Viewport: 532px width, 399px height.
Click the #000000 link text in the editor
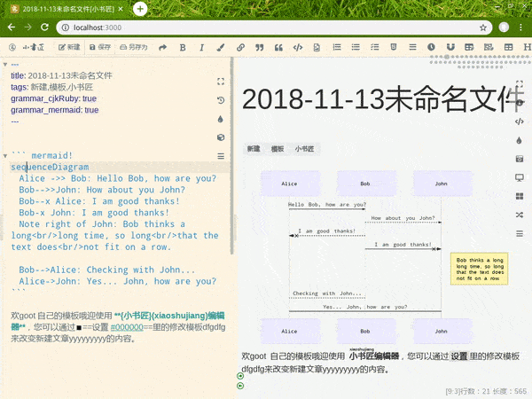(127, 327)
